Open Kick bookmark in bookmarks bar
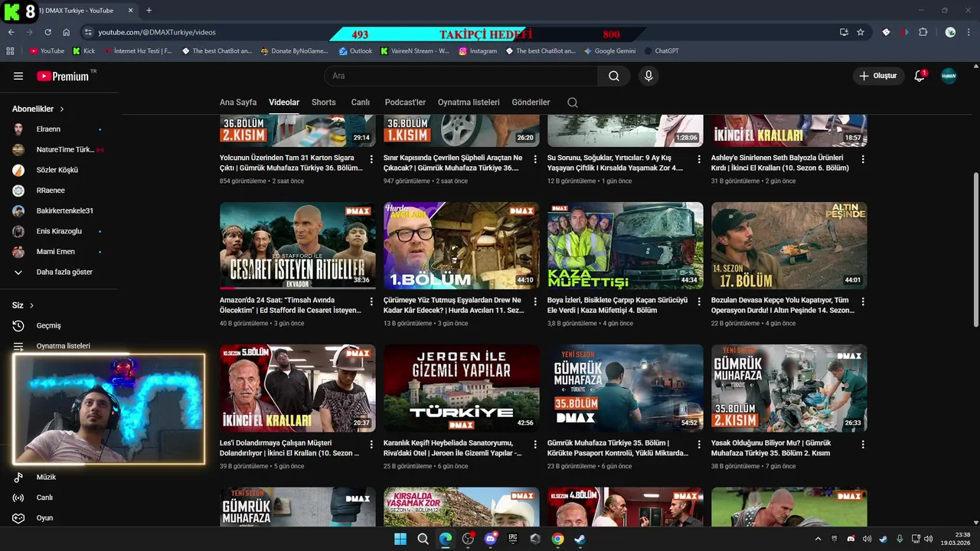Viewport: 980px width, 551px height. click(x=83, y=51)
